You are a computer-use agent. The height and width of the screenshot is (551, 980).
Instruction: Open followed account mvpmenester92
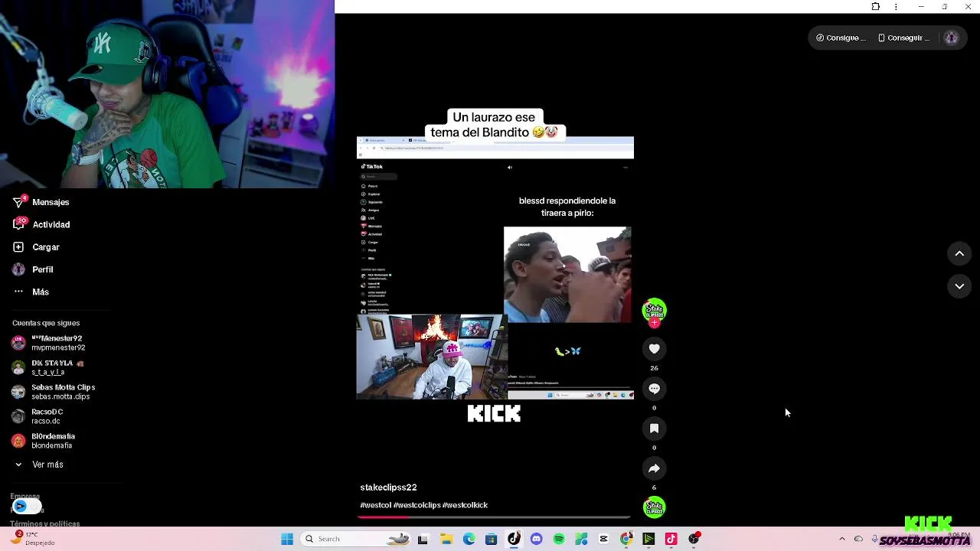(48, 343)
